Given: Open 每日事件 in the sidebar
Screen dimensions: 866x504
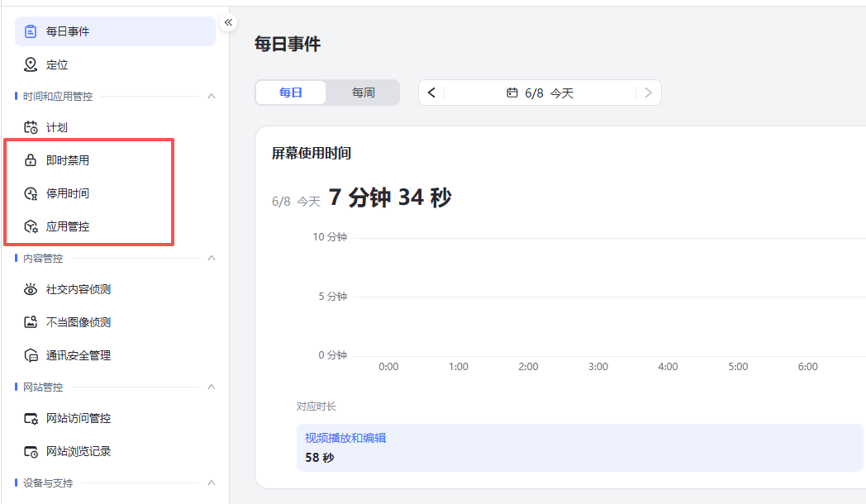Looking at the screenshot, I should coord(115,31).
